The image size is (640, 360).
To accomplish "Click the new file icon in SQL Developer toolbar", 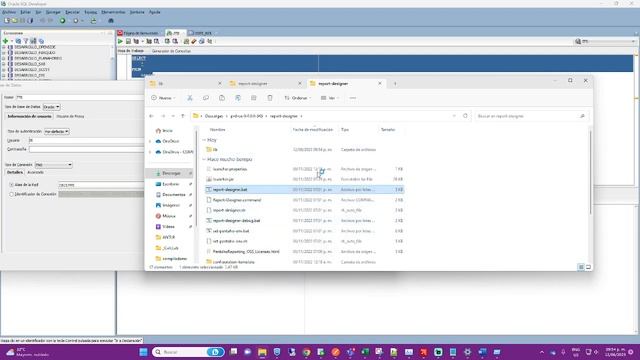I will point(7,20).
